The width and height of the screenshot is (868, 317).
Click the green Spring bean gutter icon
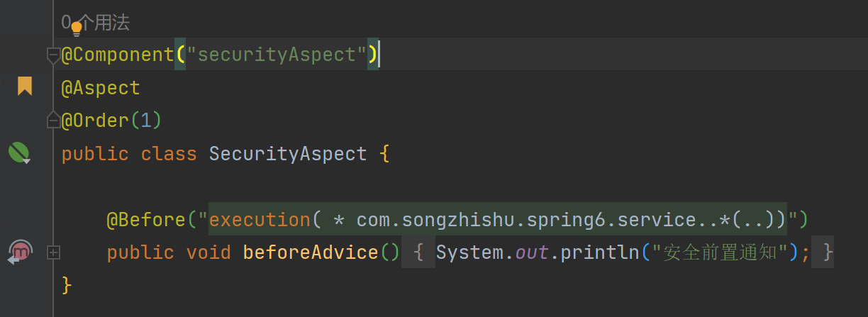(19, 152)
